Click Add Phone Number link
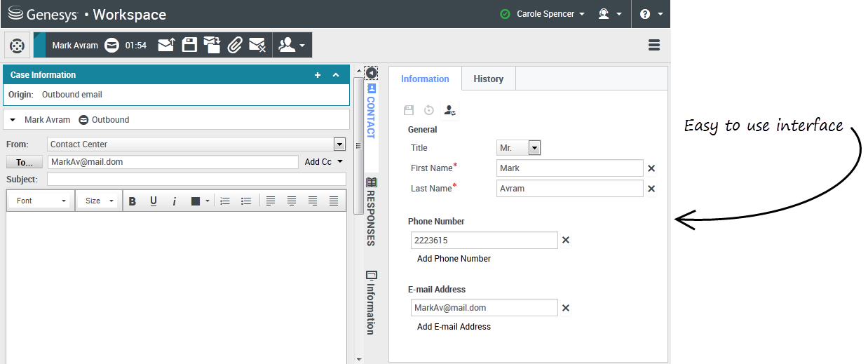Image resolution: width=868 pixels, height=364 pixels. 454,259
